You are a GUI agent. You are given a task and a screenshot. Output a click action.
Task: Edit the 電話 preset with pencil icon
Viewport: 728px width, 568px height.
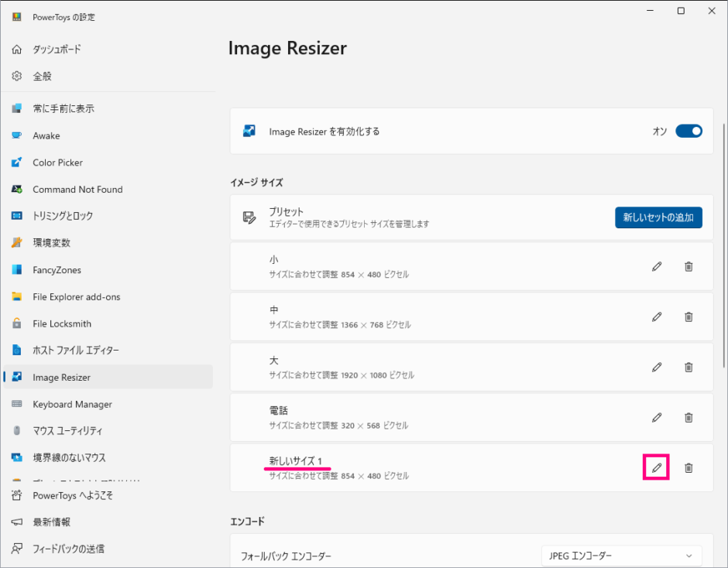click(x=657, y=418)
